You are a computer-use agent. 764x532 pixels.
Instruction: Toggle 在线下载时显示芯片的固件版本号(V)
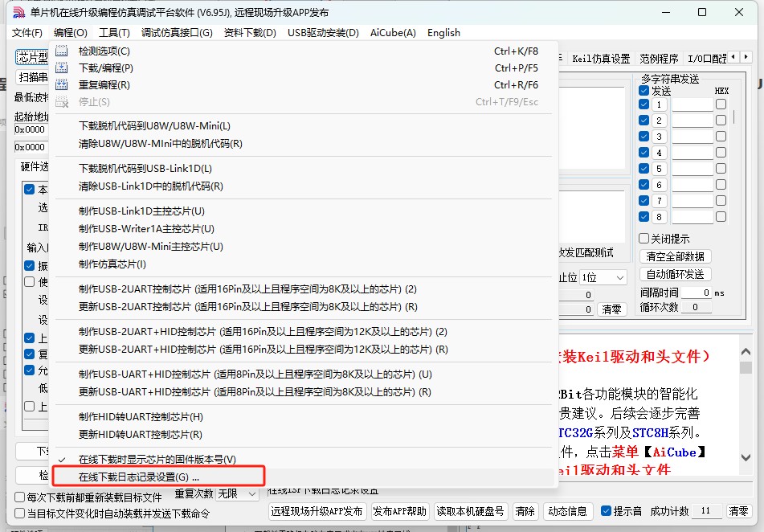point(303,460)
